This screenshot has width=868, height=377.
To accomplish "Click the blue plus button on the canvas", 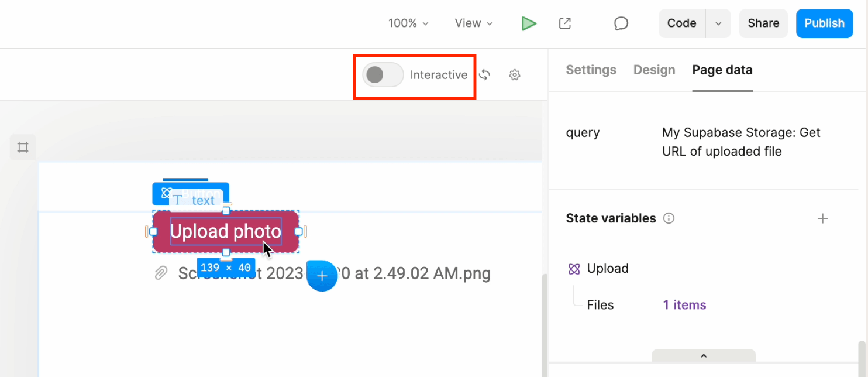I will click(x=322, y=276).
